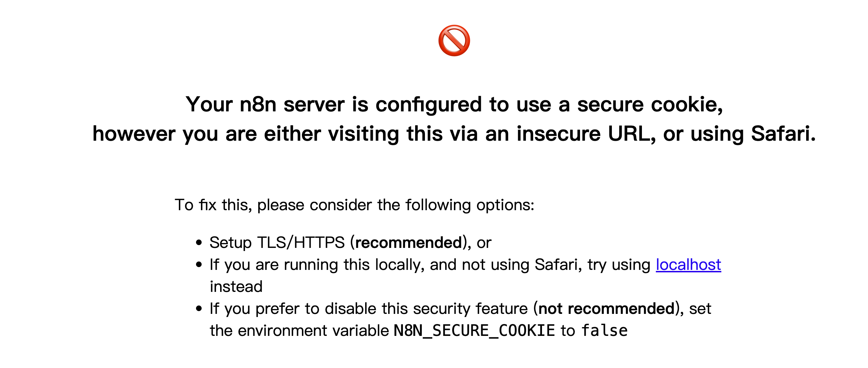Screen dimensions: 868x368
Task: Click the heading line mentioning insecure URL
Action: pos(454,134)
